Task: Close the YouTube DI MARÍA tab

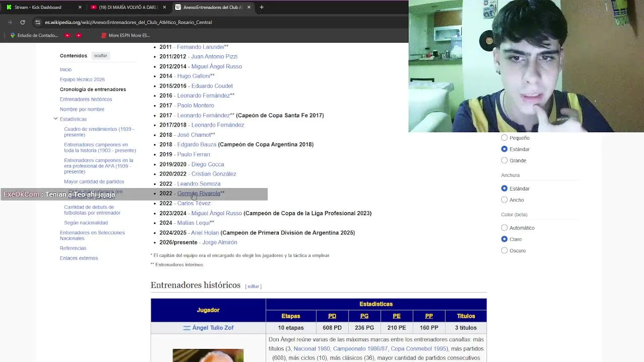Action: 165,7
